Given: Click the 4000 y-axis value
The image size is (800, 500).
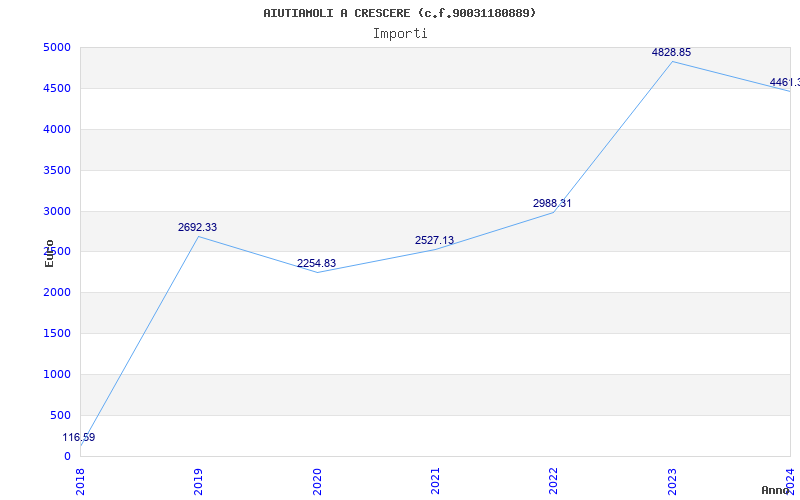Looking at the screenshot, I should [x=57, y=130].
